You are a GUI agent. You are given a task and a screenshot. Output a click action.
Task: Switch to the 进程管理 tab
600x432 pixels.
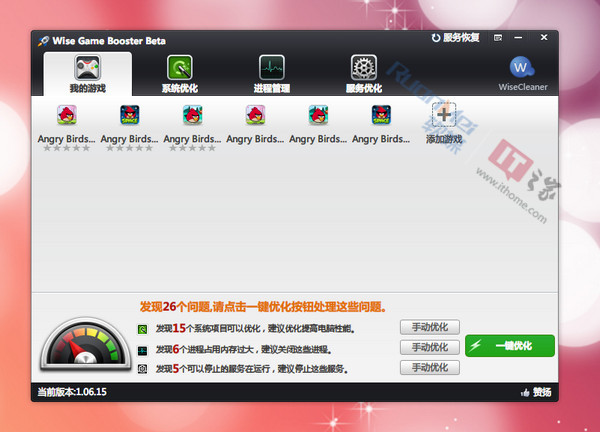[x=272, y=73]
